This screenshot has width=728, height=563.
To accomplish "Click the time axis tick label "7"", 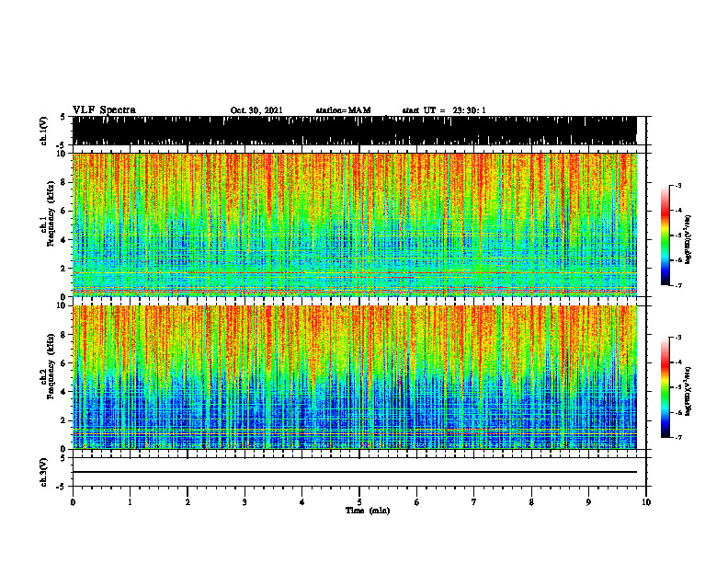I will [x=474, y=502].
